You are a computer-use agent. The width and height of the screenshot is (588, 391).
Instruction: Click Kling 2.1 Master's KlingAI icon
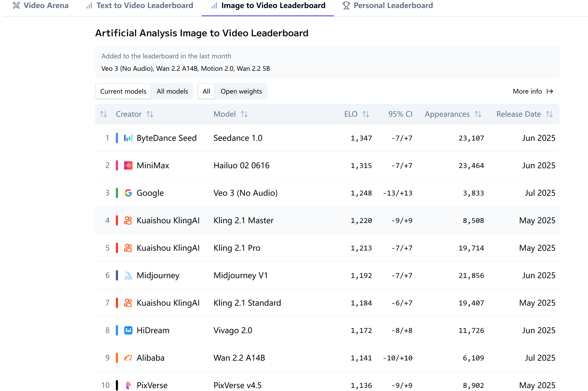128,220
